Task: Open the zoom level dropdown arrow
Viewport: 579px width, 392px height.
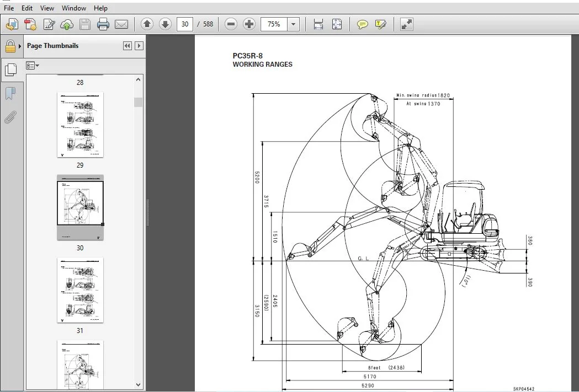Action: click(x=293, y=24)
